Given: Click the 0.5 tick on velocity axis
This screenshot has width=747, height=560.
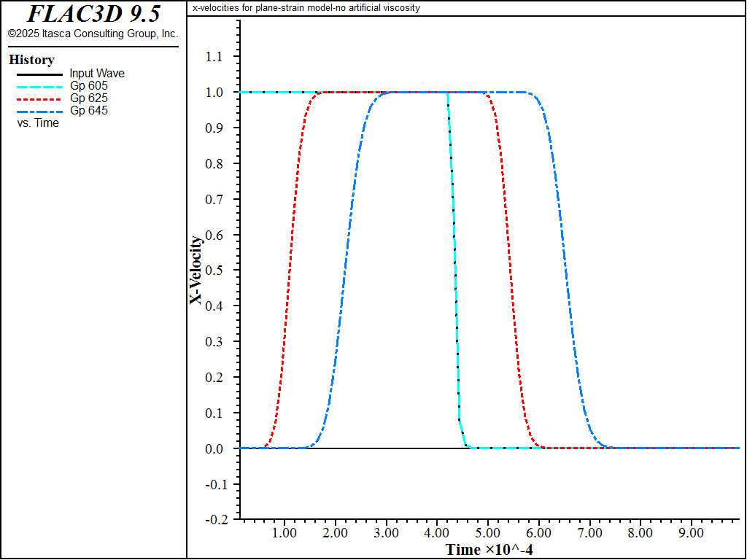Looking at the screenshot, I should [213, 271].
